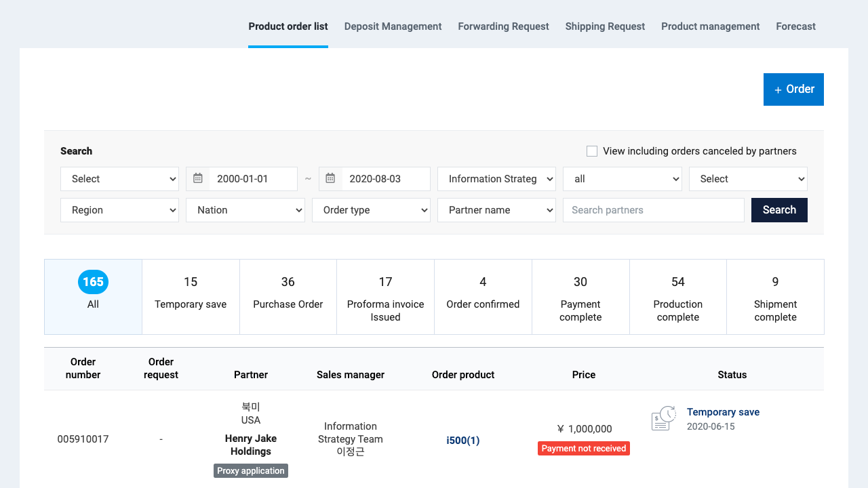Screen dimensions: 868x488
Task: Open the Order type dropdown
Action: coord(371,210)
